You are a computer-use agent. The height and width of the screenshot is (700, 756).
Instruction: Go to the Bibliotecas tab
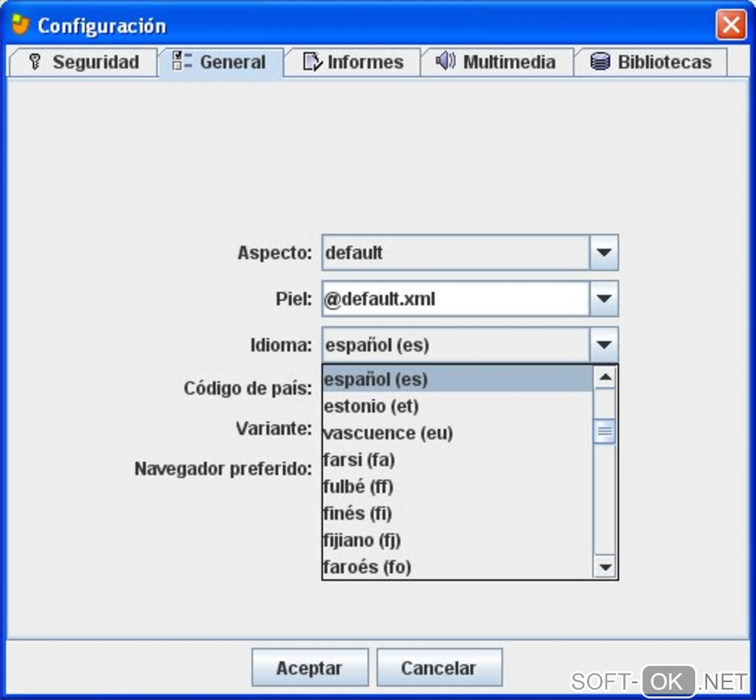651,62
